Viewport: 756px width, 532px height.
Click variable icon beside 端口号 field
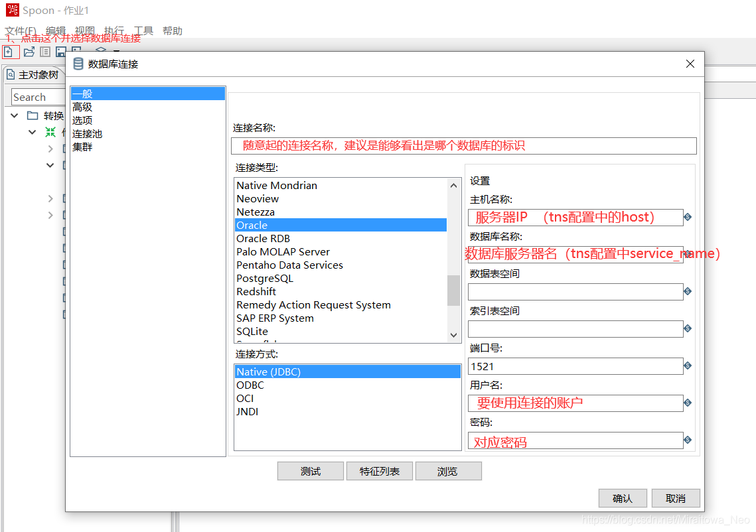pos(688,366)
